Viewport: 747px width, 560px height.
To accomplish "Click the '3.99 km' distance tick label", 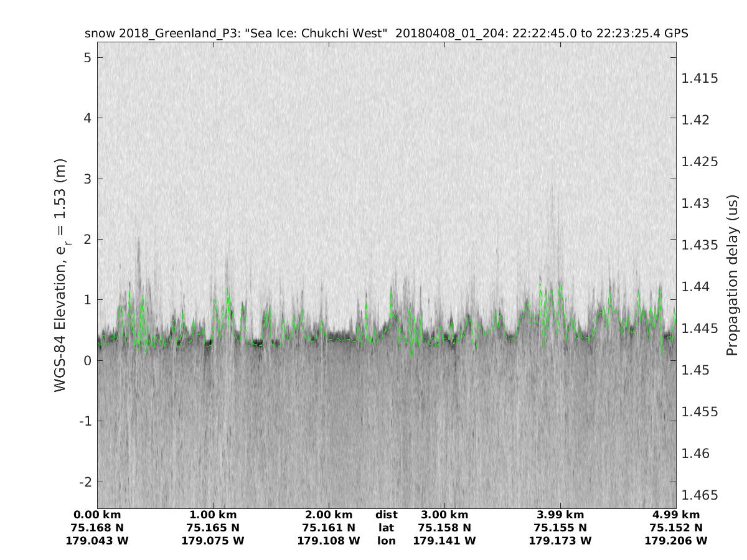I will (560, 515).
